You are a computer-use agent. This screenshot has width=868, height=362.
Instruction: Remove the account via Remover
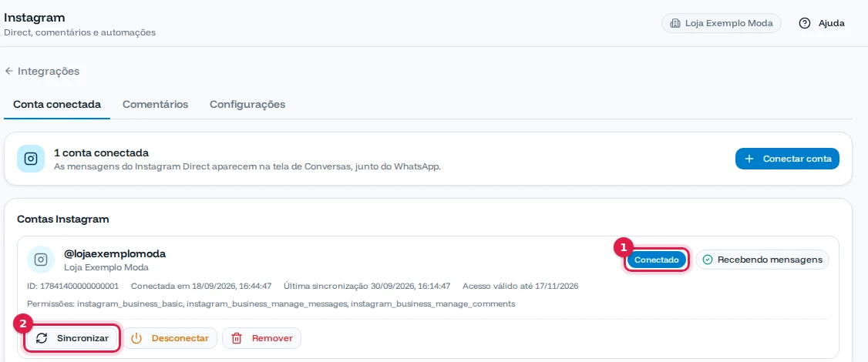[x=262, y=338]
